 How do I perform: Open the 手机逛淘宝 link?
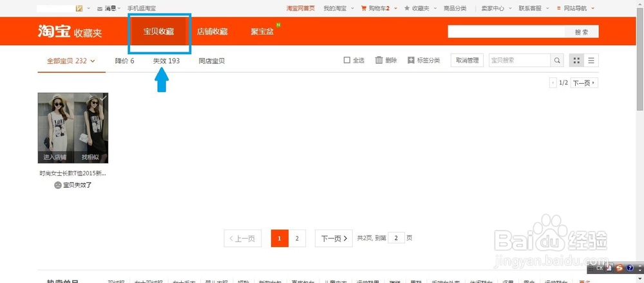point(141,8)
